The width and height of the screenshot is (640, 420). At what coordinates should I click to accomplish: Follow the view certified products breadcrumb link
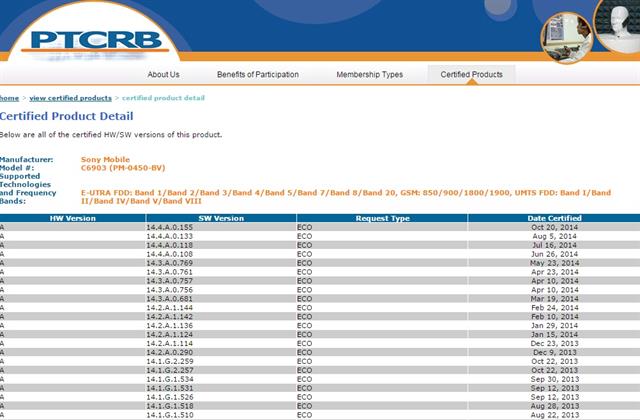tap(70, 98)
